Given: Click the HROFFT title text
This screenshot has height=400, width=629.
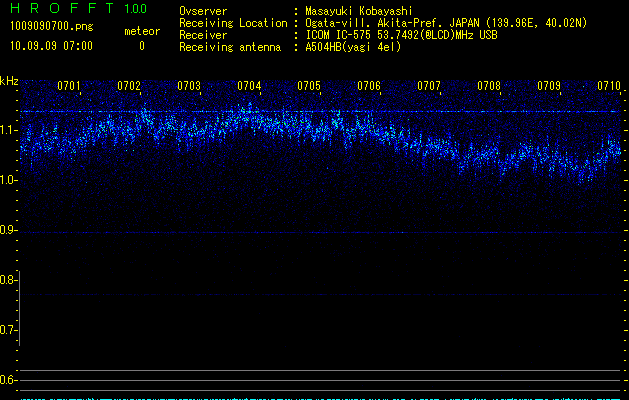Looking at the screenshot, I should coord(60,10).
